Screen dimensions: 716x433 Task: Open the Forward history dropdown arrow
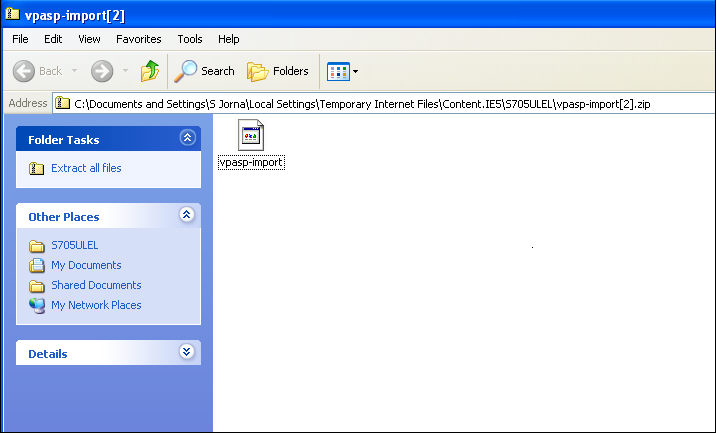tap(125, 71)
